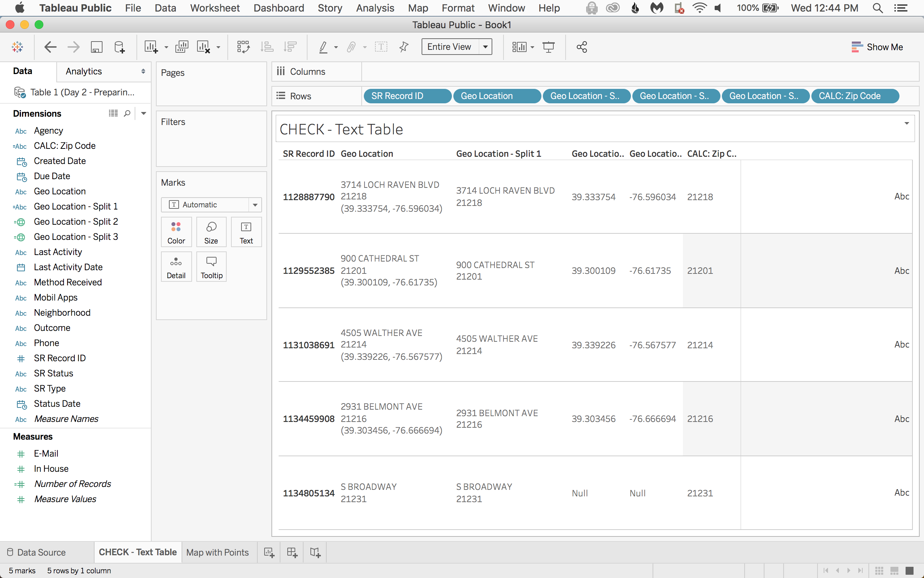This screenshot has height=578, width=924.
Task: Click the group members paperclip icon
Action: pyautogui.click(x=351, y=47)
